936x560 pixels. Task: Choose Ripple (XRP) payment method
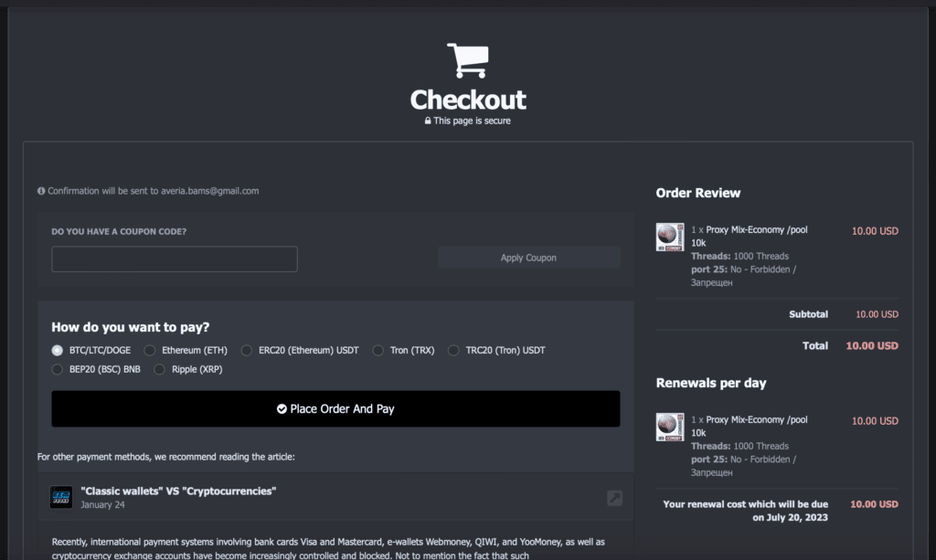(x=160, y=369)
